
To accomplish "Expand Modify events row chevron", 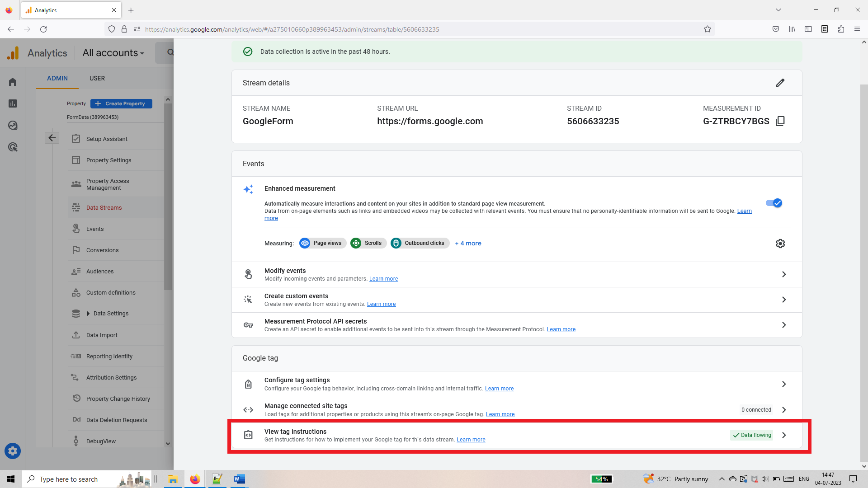I will click(x=784, y=274).
